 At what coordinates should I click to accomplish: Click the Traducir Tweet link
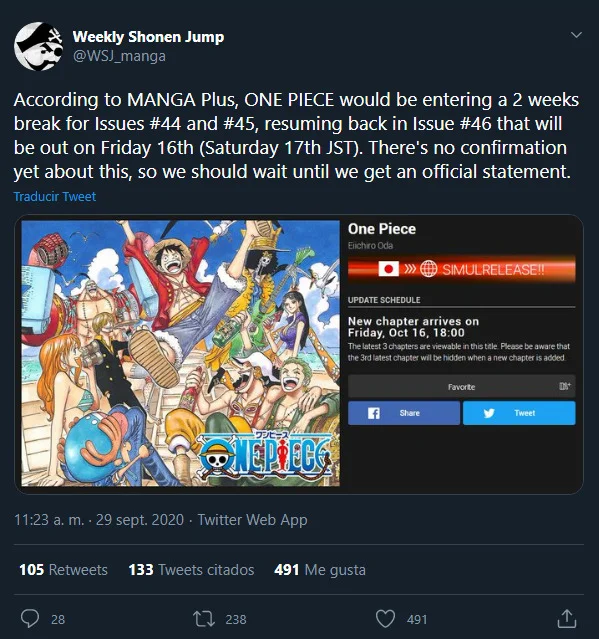click(x=55, y=196)
